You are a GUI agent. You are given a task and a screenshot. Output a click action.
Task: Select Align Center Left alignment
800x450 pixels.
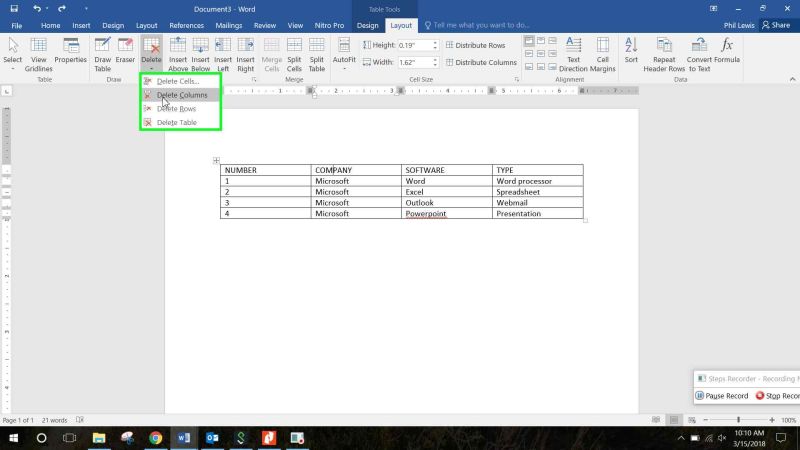point(529,54)
